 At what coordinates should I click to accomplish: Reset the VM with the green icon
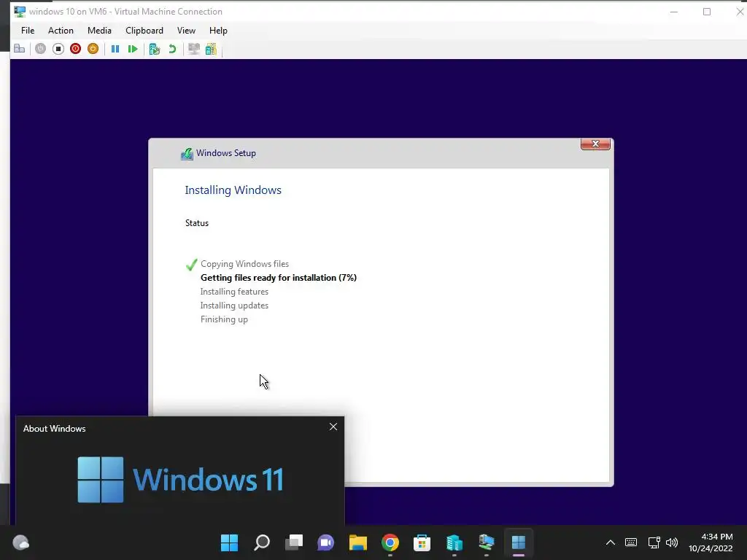133,49
